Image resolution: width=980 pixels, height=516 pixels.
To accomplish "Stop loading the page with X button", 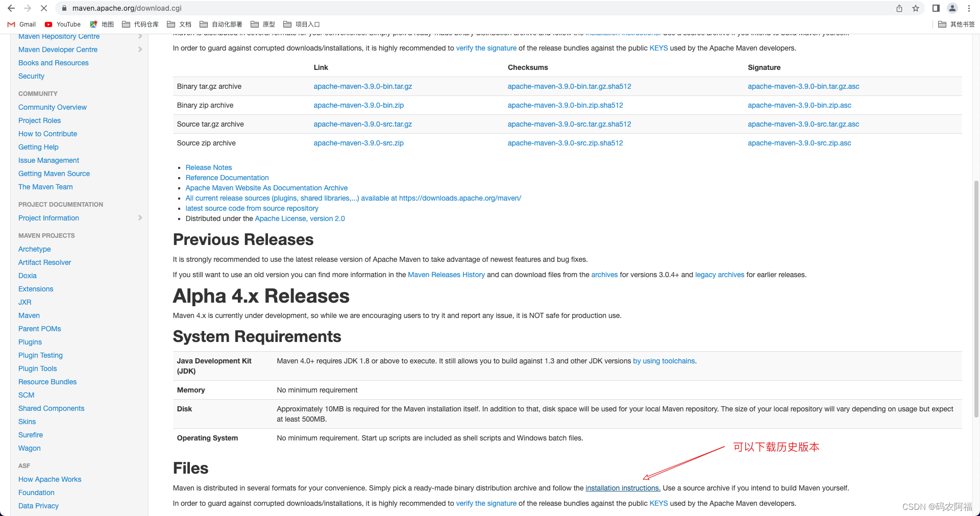I will click(x=44, y=8).
